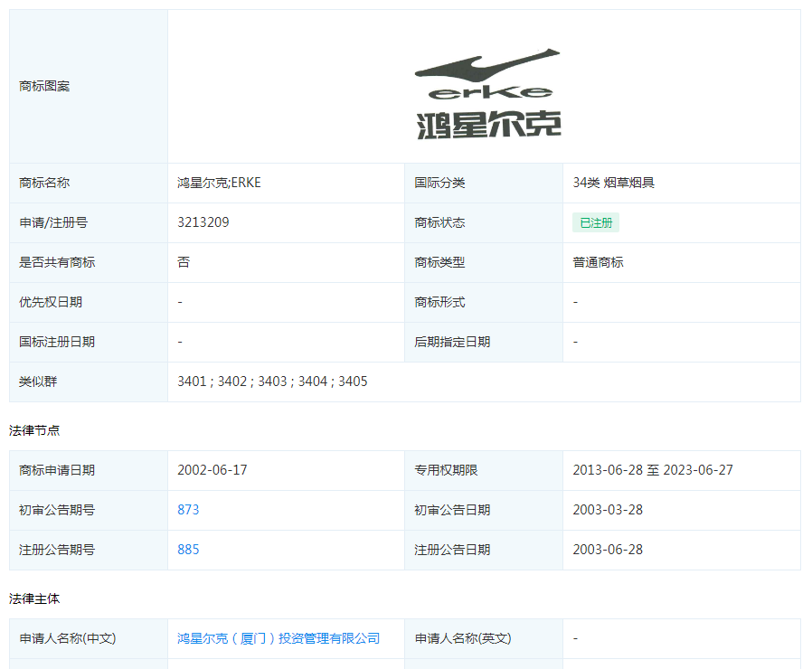
Task: Click the 法律节点 section heading
Action: click(x=34, y=430)
